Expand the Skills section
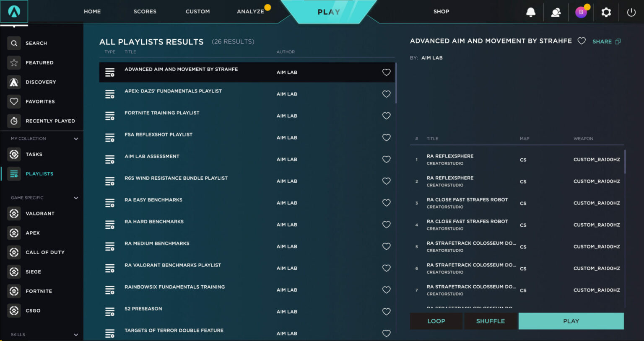This screenshot has height=341, width=644. pyautogui.click(x=76, y=334)
